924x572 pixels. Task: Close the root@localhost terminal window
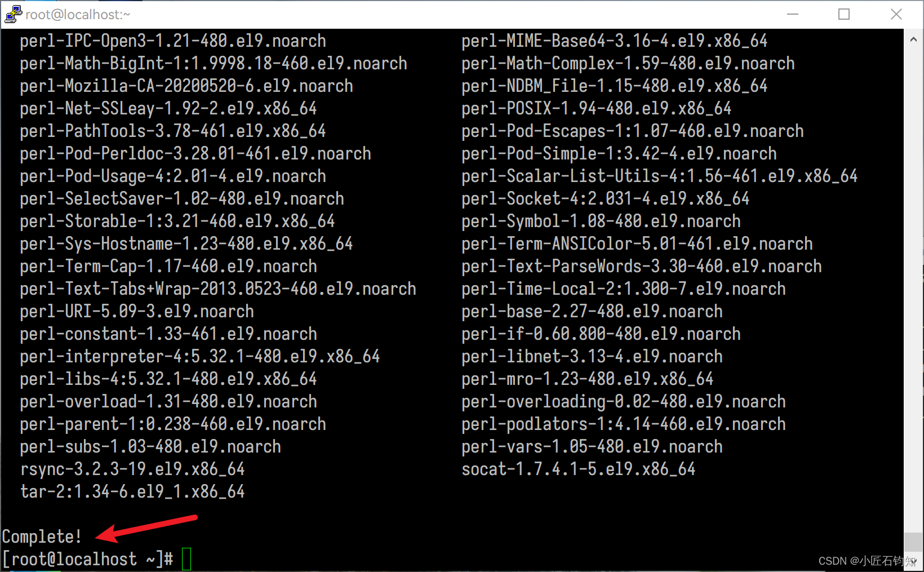click(896, 14)
